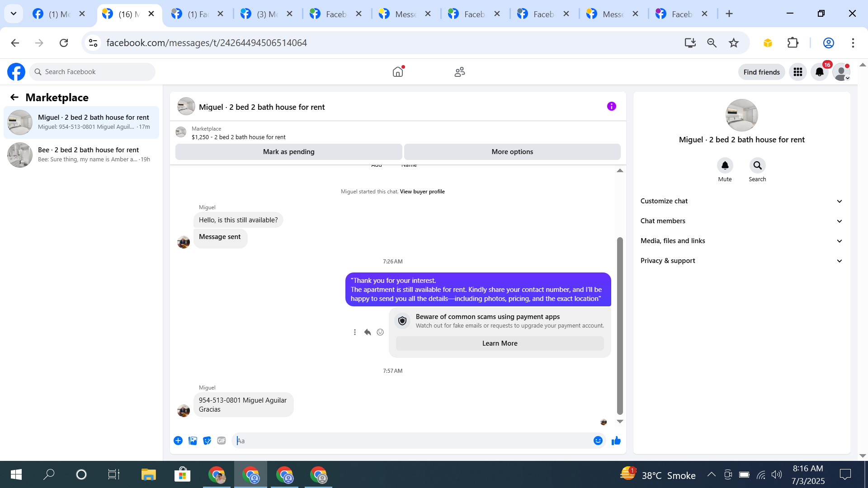This screenshot has width=868, height=488.
Task: Mute the conversation with bell icon
Action: [725, 165]
